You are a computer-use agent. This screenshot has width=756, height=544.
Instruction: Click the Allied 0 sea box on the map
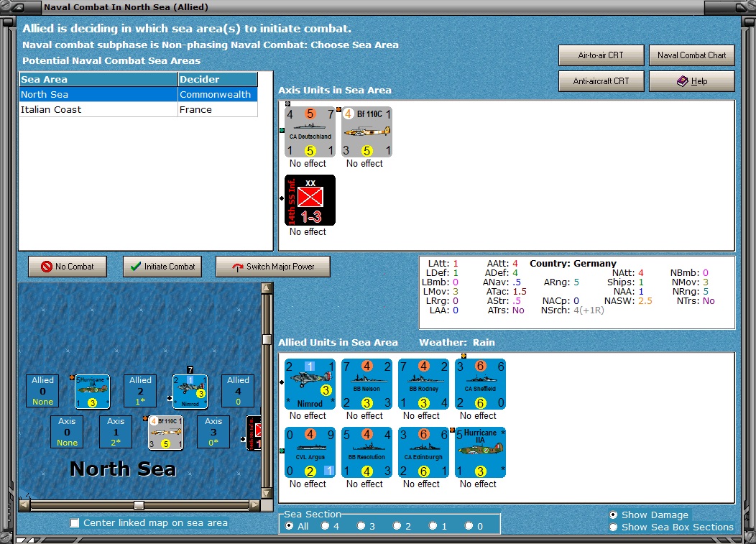tap(43, 391)
